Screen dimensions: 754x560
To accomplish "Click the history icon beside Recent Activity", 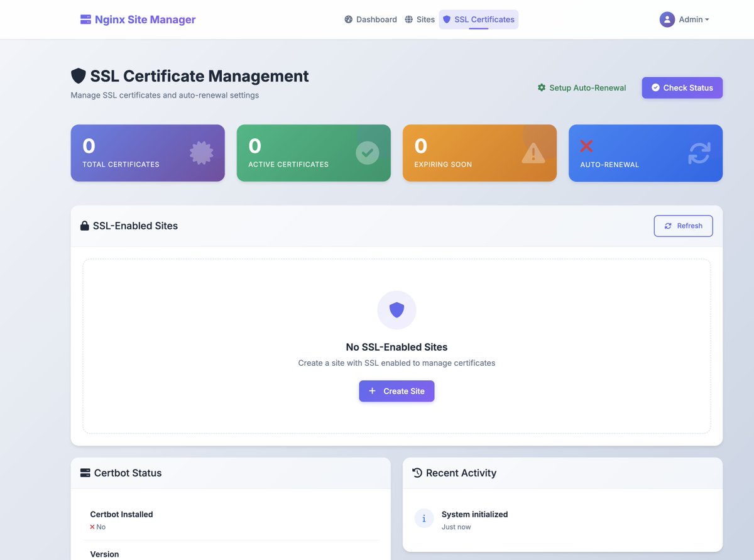I will click(417, 473).
